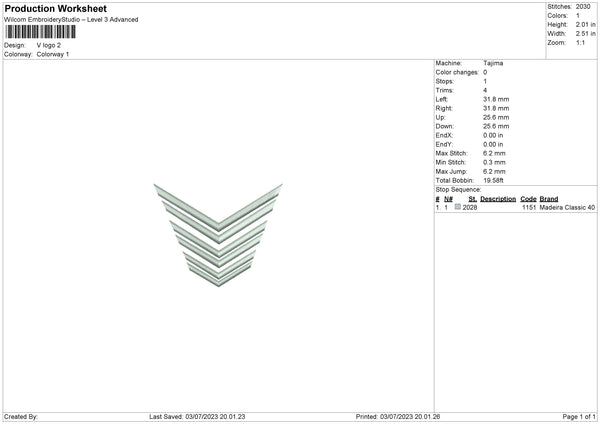Click the 'Created By:' footer label

coord(21,417)
